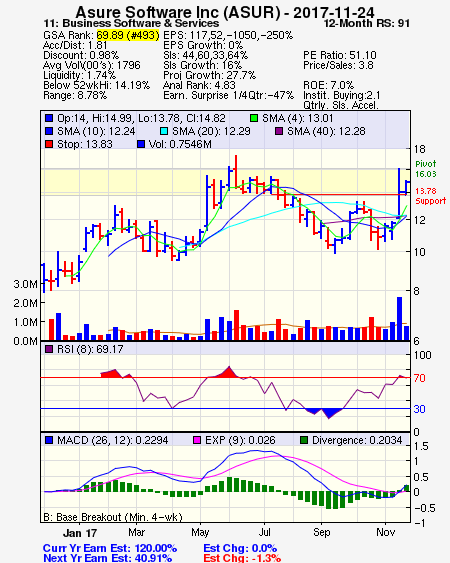This screenshot has height=563, width=450.
Task: Click the Business Software & Services category text
Action: (141, 23)
